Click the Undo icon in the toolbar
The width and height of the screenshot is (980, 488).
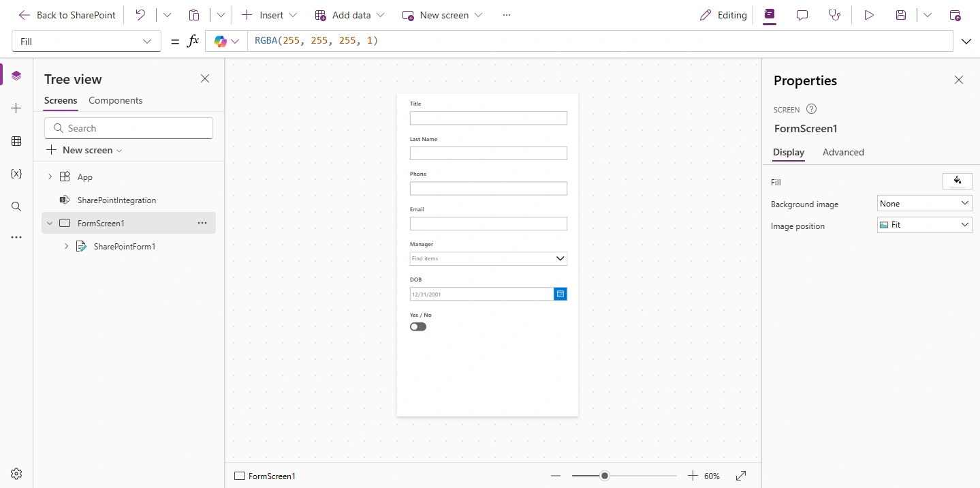click(140, 15)
